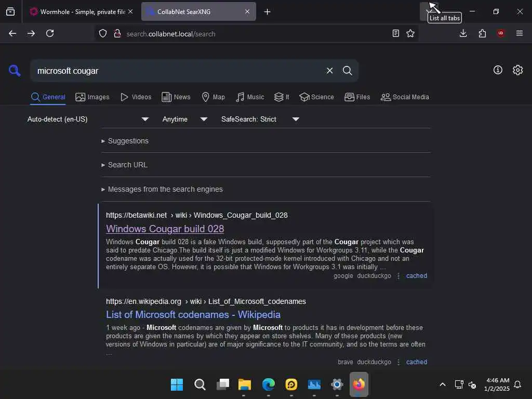Open Task View on taskbar
Viewport: 532px width, 399px height.
click(x=223, y=384)
